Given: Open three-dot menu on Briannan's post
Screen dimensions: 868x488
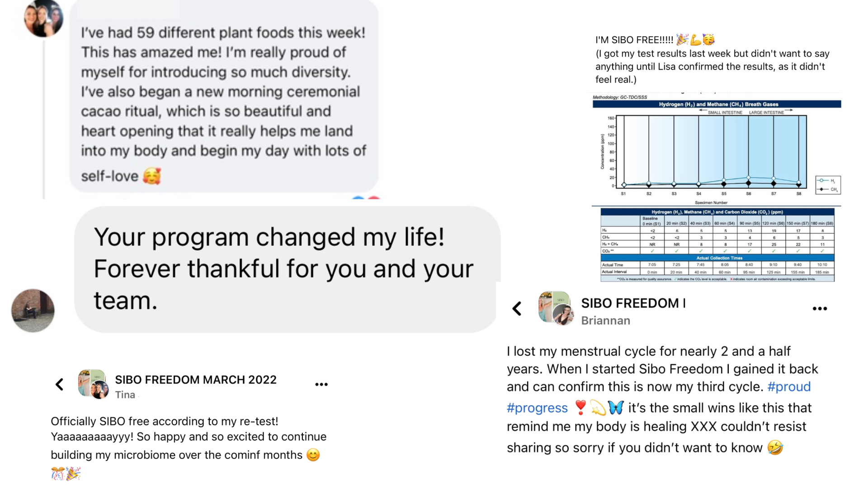Looking at the screenshot, I should tap(819, 309).
